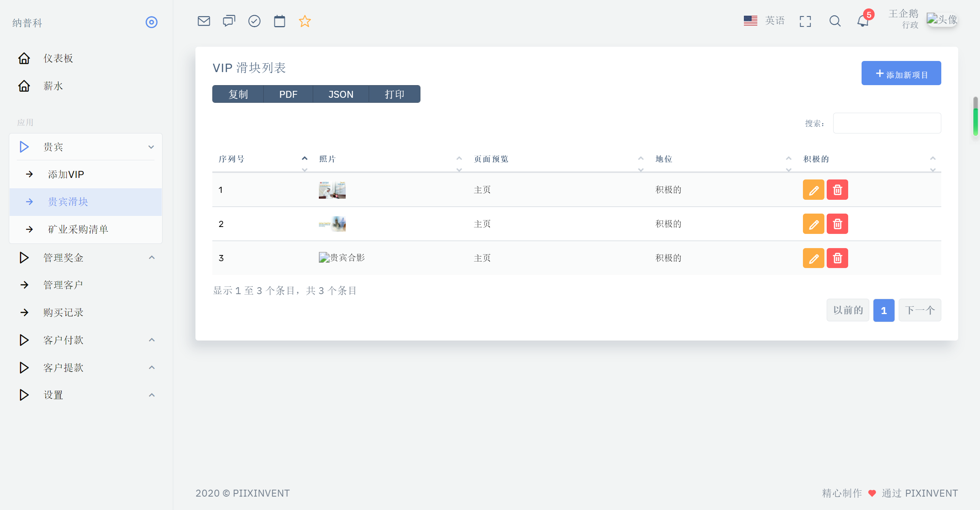Open the chat messages icon

[229, 21]
